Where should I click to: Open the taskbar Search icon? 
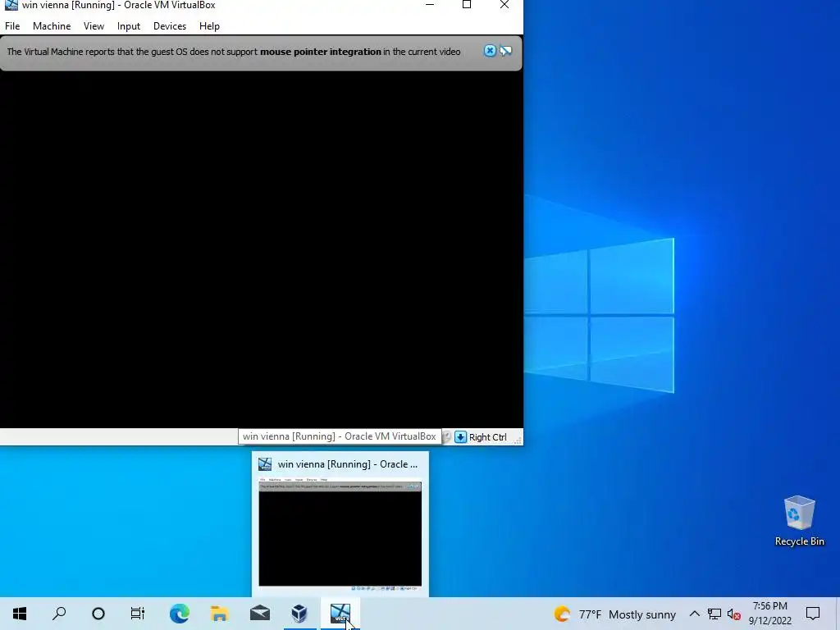tap(59, 614)
